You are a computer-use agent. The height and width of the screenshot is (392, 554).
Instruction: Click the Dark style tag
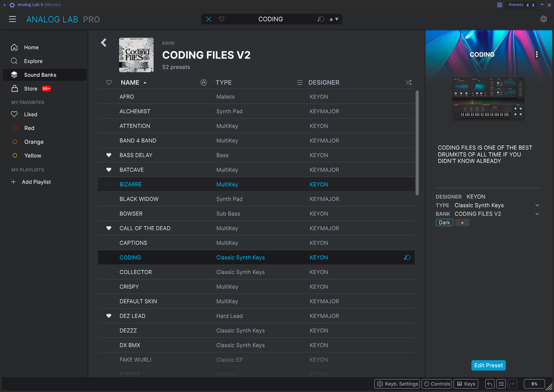pos(444,223)
